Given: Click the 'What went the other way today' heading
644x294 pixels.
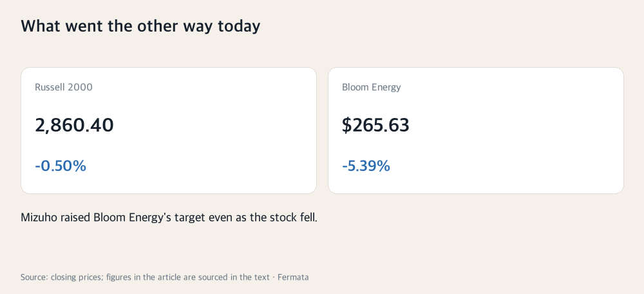Looking at the screenshot, I should (140, 26).
